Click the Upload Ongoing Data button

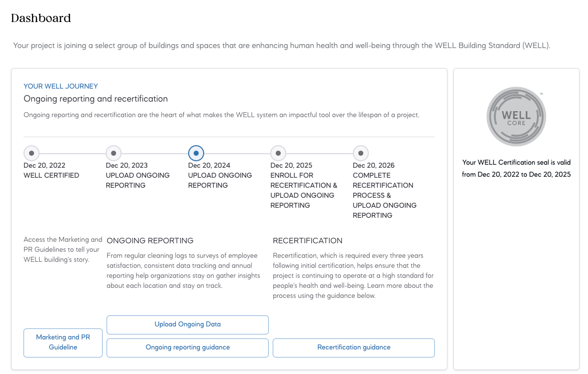tap(188, 324)
